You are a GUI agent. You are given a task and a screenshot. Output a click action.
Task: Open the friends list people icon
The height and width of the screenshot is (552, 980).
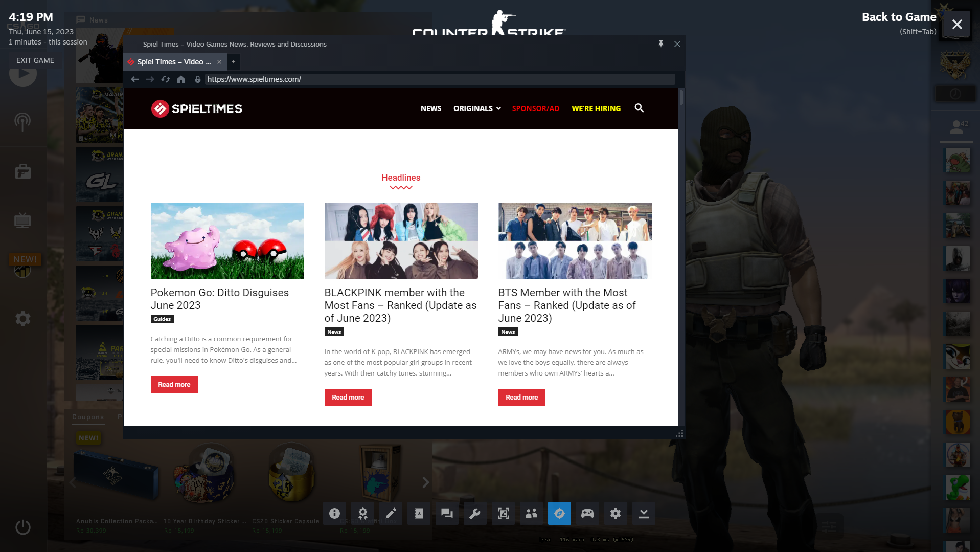pos(531,513)
